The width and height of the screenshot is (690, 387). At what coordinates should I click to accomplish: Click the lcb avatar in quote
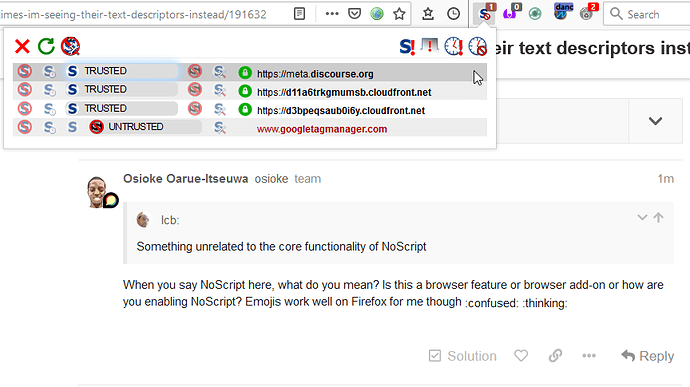coord(143,219)
